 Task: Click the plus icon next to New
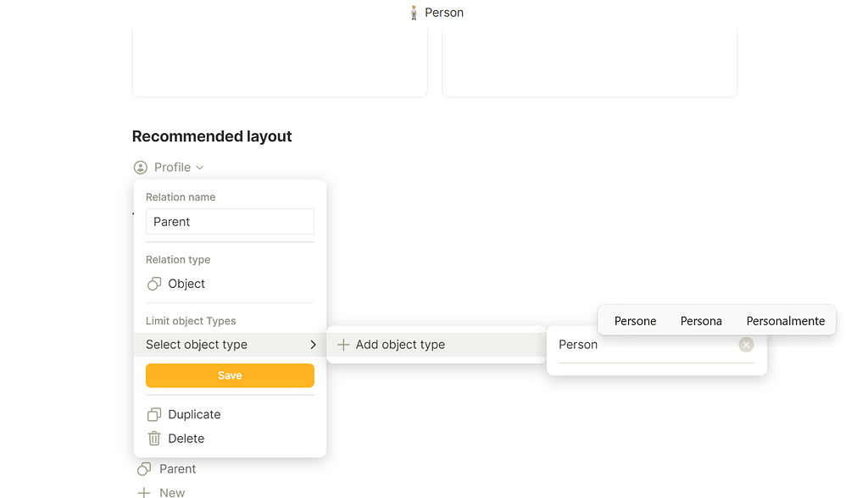(144, 492)
